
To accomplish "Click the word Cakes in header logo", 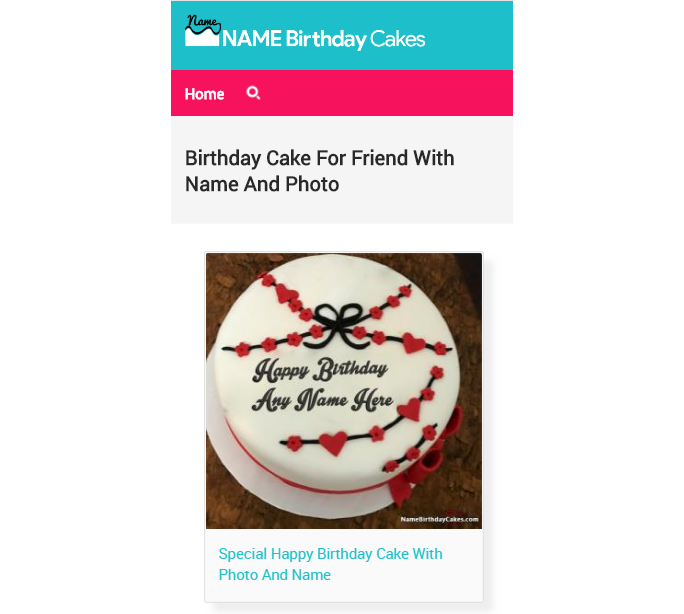I will 397,39.
